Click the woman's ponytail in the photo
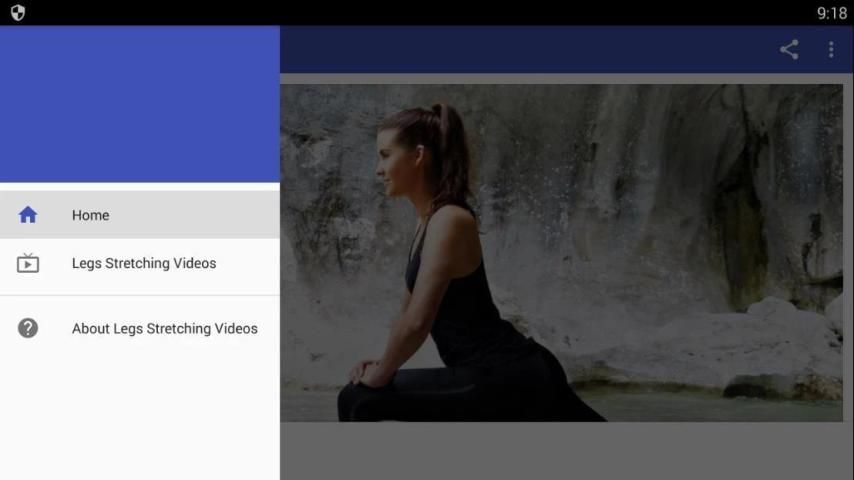Screen dimensions: 854x480 point(450,150)
